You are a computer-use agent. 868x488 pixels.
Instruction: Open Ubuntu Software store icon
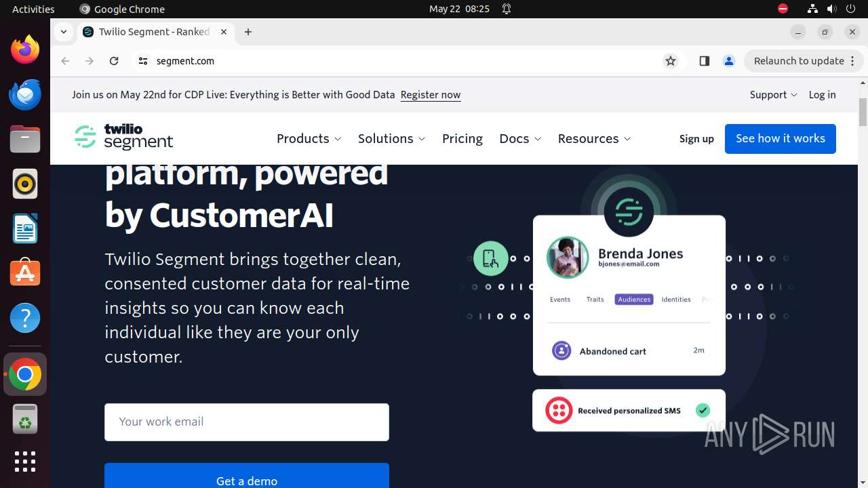pos(25,273)
